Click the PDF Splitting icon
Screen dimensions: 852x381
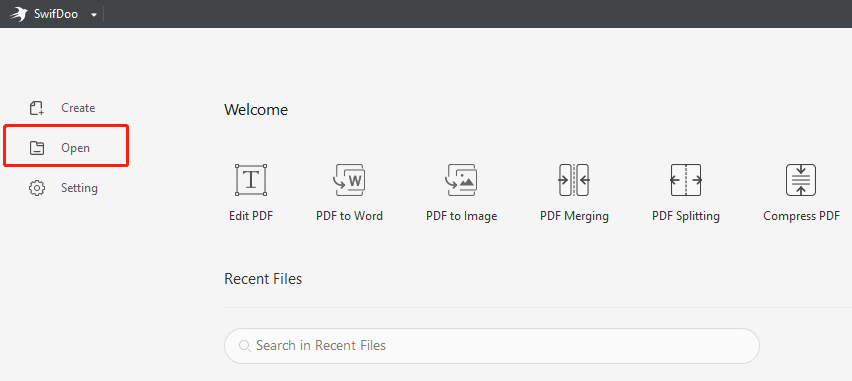click(686, 180)
